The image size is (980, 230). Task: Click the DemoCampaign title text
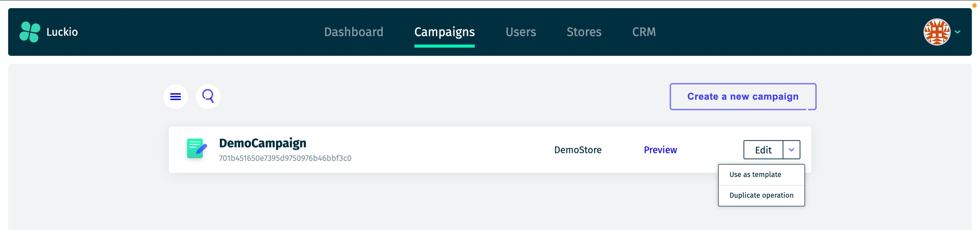(x=262, y=143)
